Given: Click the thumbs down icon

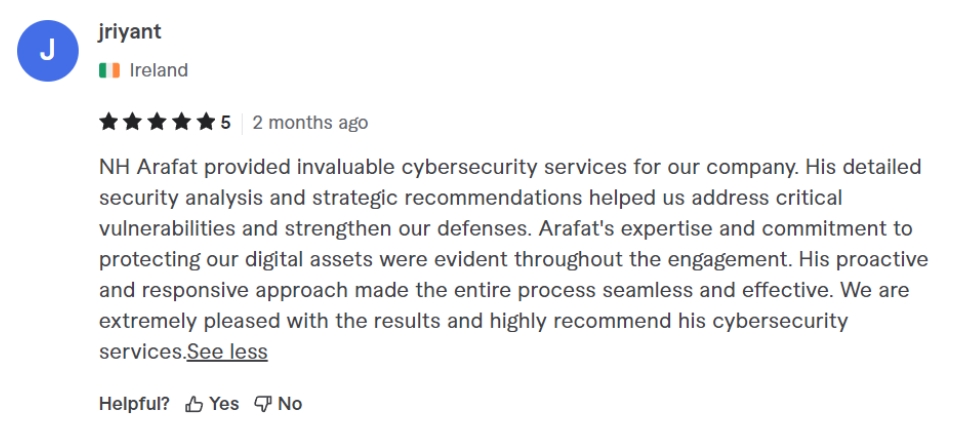Looking at the screenshot, I should pos(263,404).
